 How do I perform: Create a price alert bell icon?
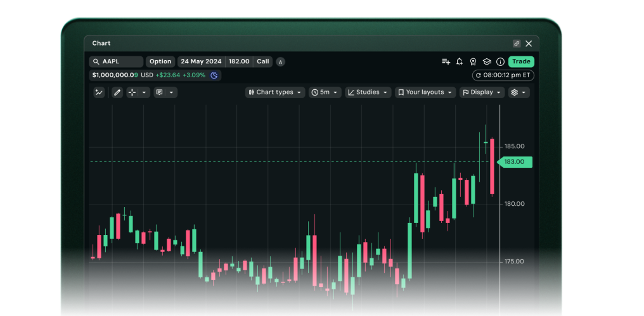(459, 61)
